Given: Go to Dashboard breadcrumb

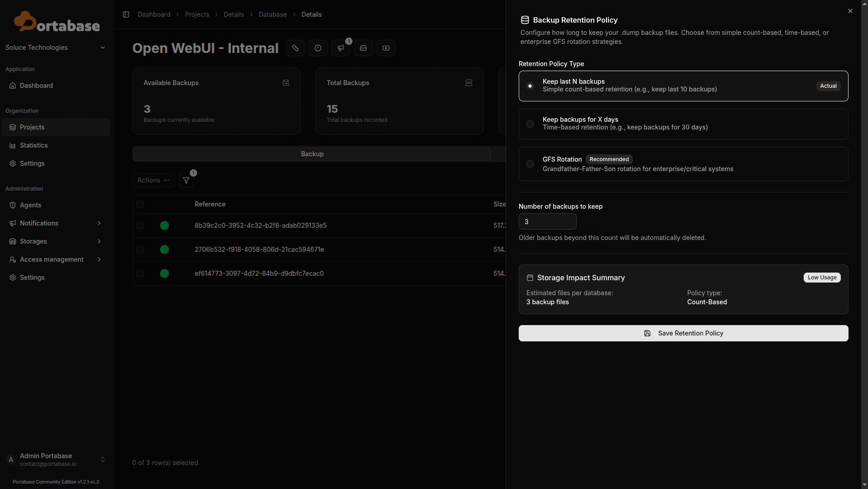Looking at the screenshot, I should [x=154, y=14].
